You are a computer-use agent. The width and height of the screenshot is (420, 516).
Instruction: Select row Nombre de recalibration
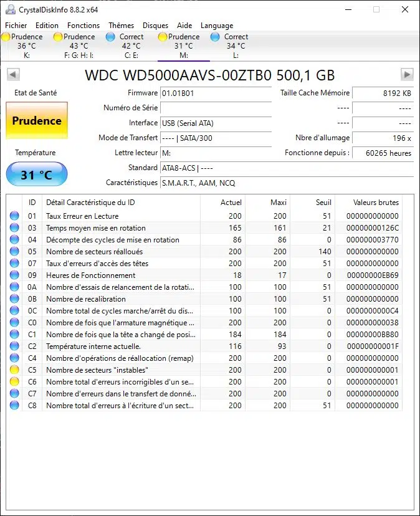tap(204, 299)
